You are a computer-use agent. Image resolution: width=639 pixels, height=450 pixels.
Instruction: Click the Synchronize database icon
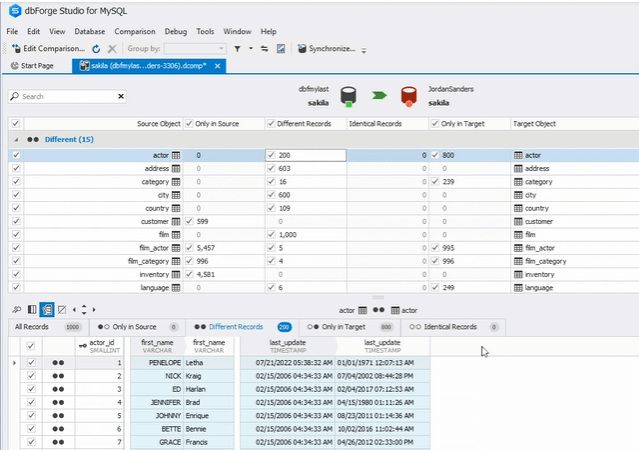[302, 49]
